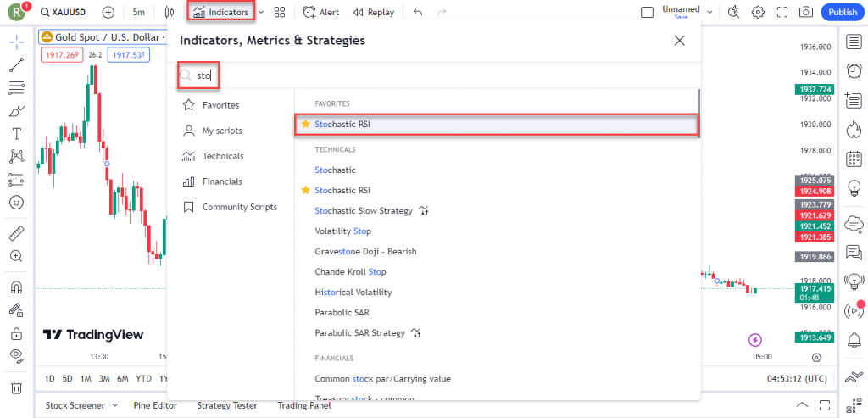The height and width of the screenshot is (418, 868).
Task: Select the brush drawing tool
Action: pos(17,111)
